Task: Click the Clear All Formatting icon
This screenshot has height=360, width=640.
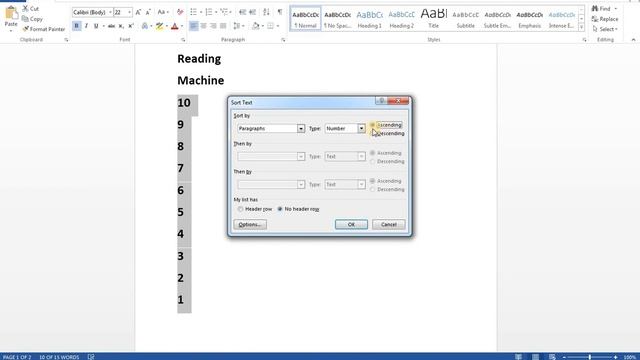Action: [180, 12]
